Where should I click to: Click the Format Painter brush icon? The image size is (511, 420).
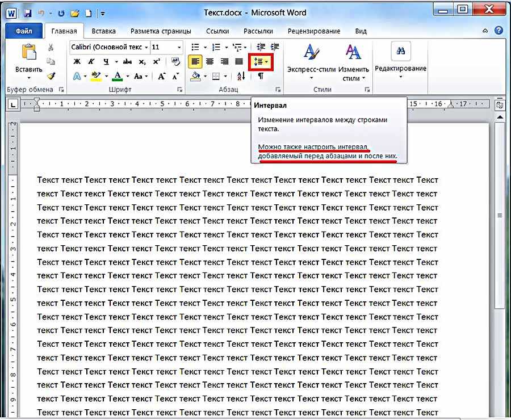pyautogui.click(x=51, y=75)
